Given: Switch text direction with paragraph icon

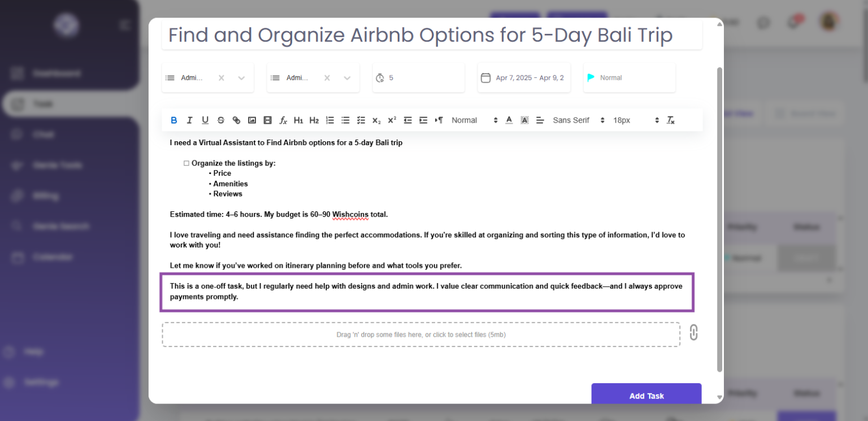Looking at the screenshot, I should (x=439, y=120).
